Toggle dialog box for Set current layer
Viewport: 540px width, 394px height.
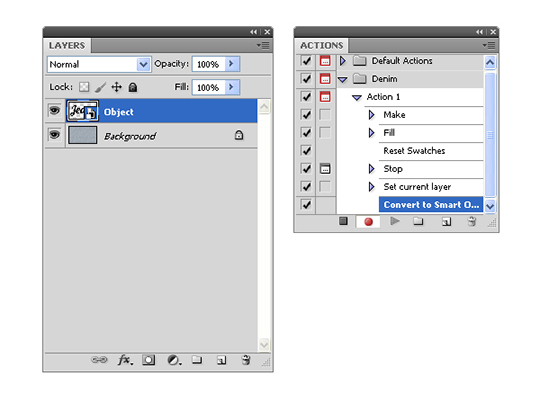325,187
